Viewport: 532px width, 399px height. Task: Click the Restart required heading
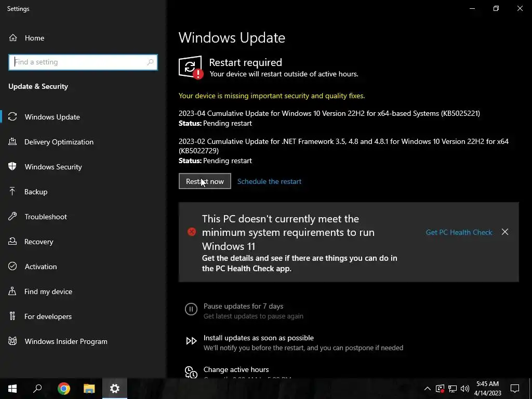coord(245,62)
